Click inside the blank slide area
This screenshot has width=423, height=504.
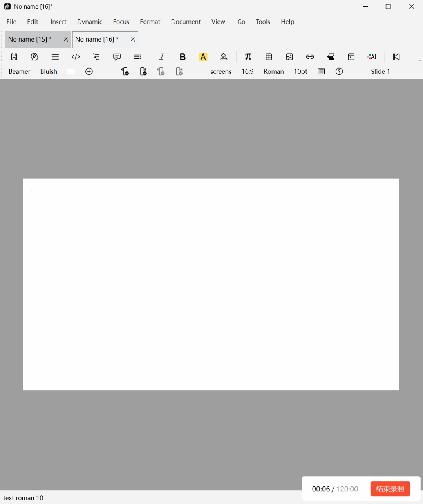pyautogui.click(x=211, y=284)
